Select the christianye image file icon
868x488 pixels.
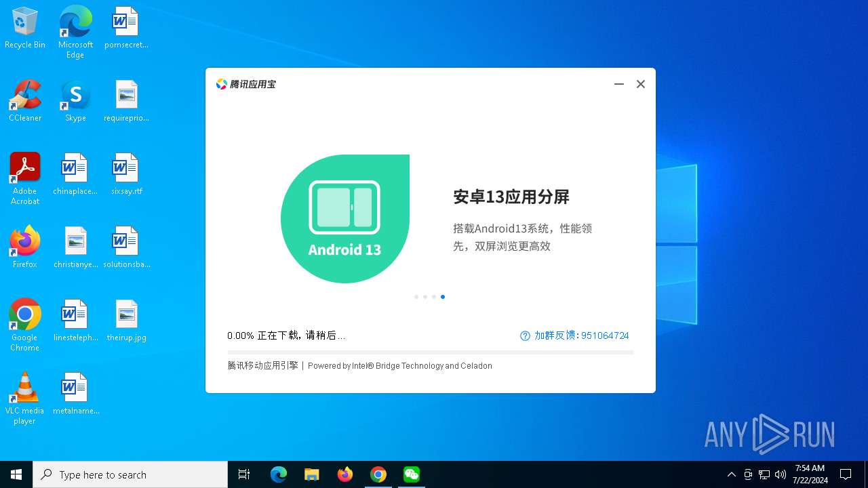coord(75,248)
